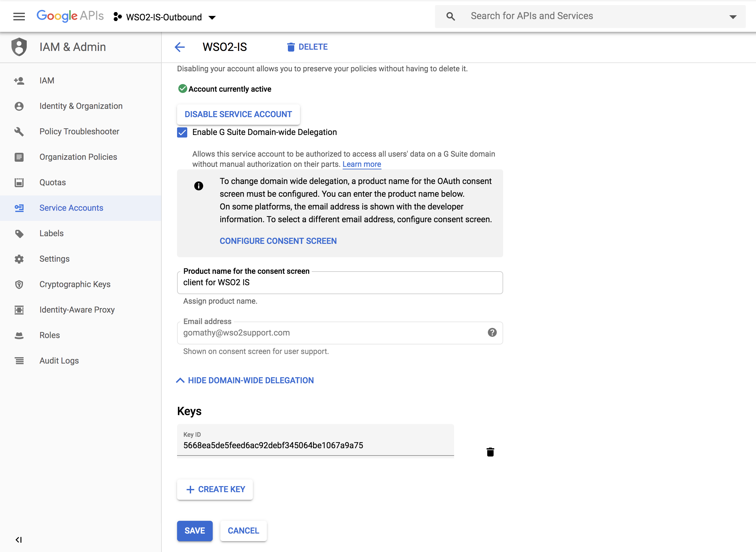
Task: Open the Learn more link
Action: [362, 164]
